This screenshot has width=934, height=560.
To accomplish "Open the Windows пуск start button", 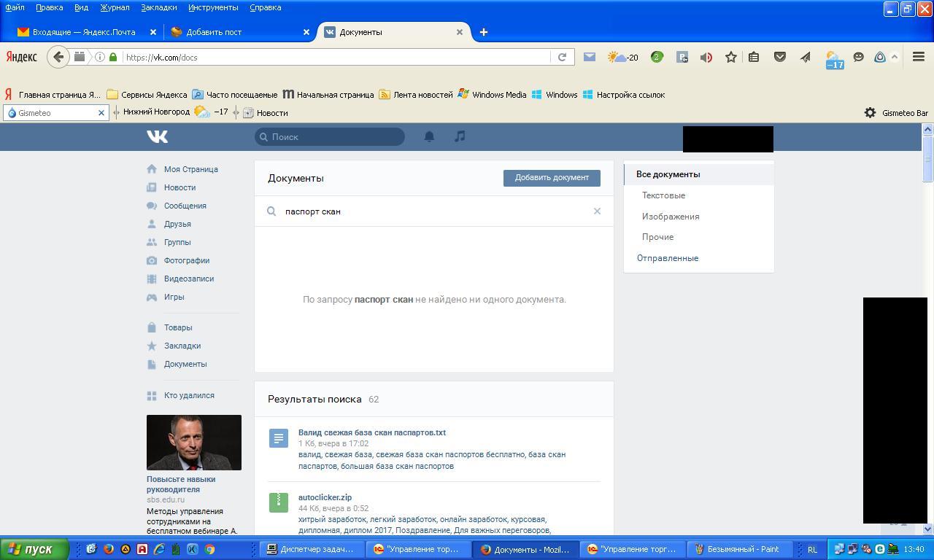I will pyautogui.click(x=34, y=549).
